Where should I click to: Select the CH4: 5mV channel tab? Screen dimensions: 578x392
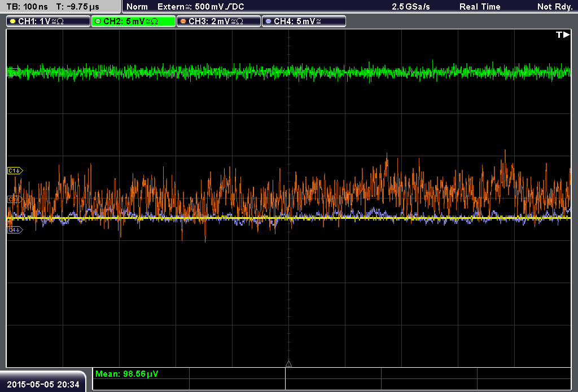(x=304, y=21)
